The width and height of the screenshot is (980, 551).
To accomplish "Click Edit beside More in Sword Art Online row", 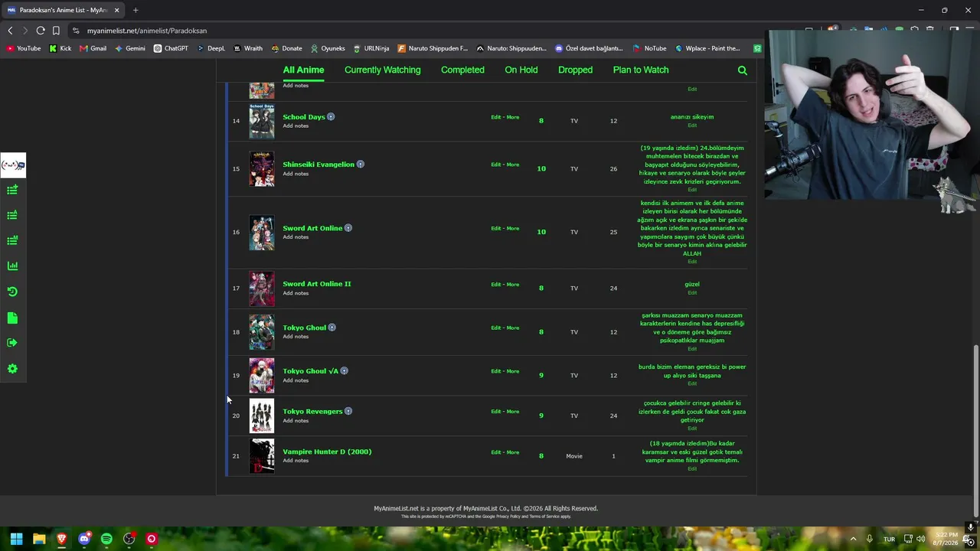I will [495, 228].
